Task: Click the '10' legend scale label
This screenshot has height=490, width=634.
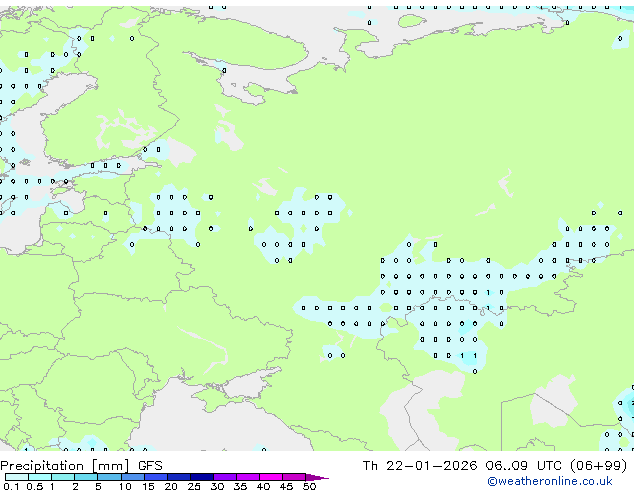Action: [125, 486]
